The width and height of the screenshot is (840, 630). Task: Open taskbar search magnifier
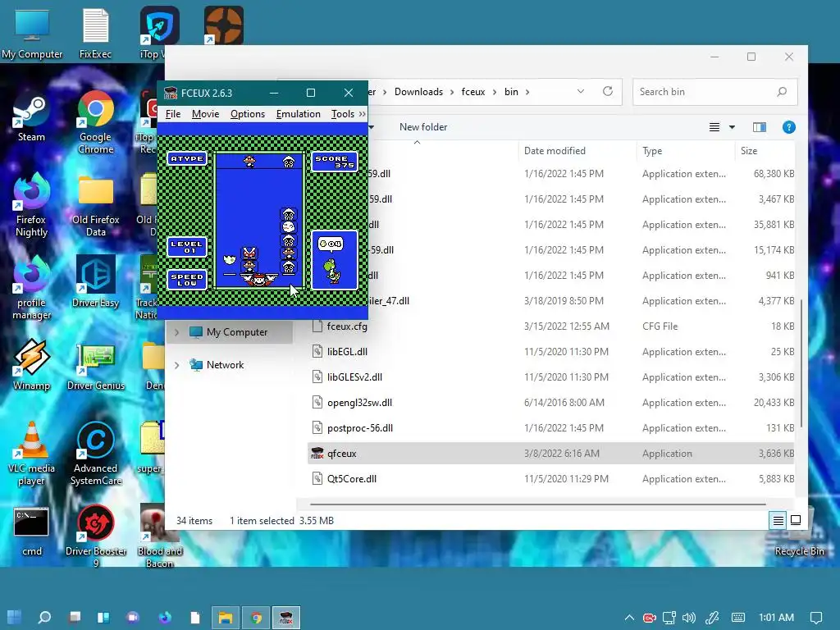tap(44, 617)
